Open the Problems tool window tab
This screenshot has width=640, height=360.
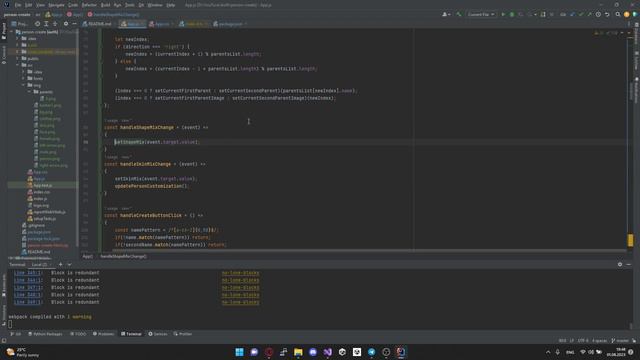(x=104, y=334)
